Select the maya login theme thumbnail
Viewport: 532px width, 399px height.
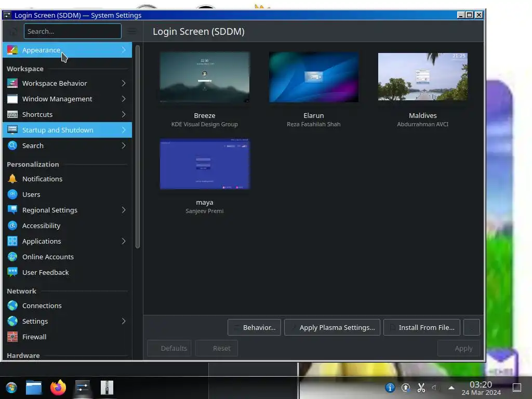tap(205, 164)
